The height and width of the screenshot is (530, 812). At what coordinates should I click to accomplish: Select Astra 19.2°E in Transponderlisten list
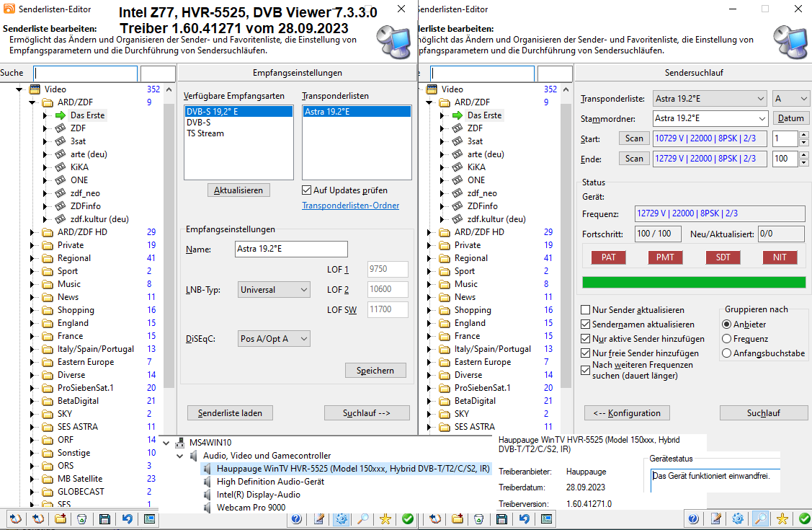point(357,111)
